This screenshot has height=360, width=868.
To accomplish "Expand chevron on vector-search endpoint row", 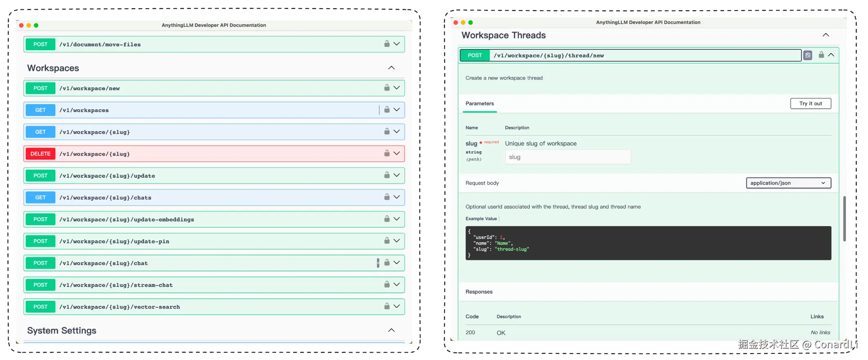I will pos(396,306).
